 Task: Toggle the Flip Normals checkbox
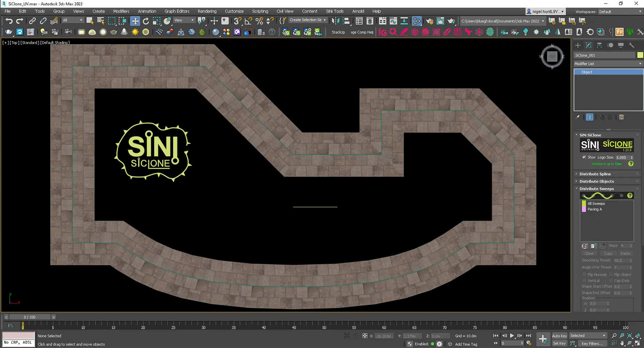(584, 274)
